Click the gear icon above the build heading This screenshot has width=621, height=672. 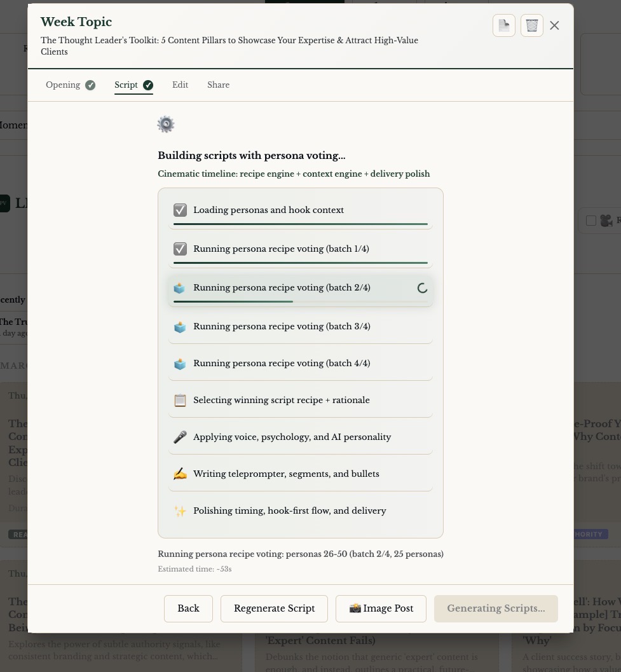pos(166,124)
